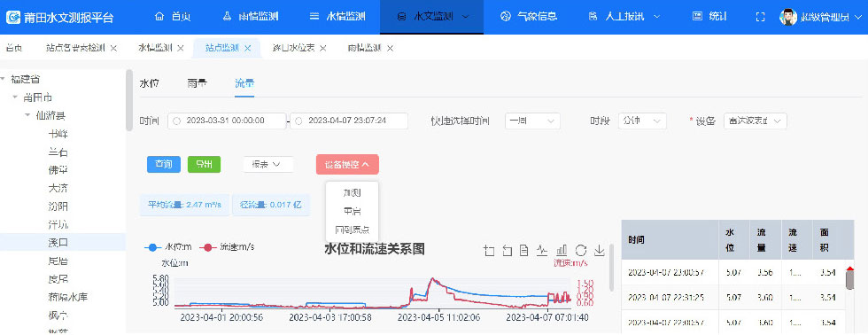Switch to the 首页 page tab
This screenshot has height=335, width=868.
coord(14,48)
